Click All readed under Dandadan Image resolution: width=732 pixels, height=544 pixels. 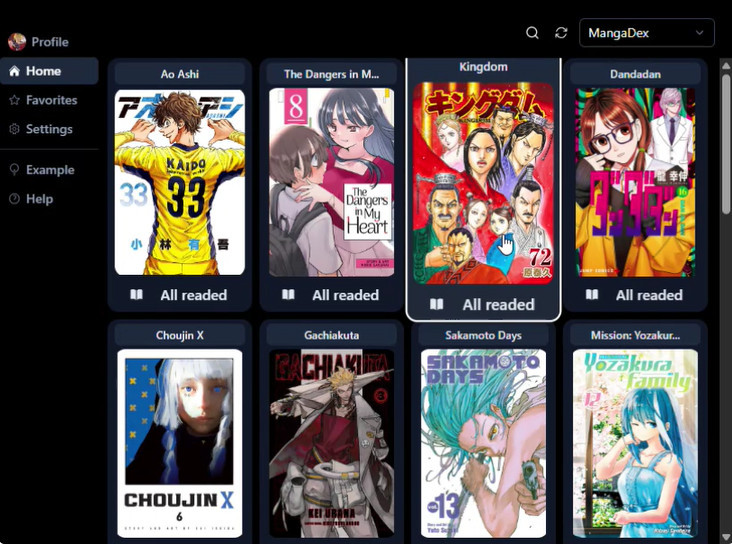click(649, 295)
